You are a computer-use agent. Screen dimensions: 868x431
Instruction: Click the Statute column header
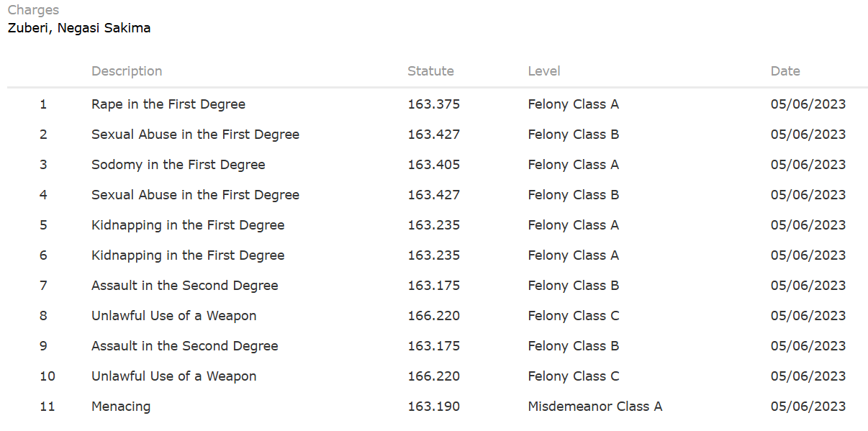(x=430, y=71)
